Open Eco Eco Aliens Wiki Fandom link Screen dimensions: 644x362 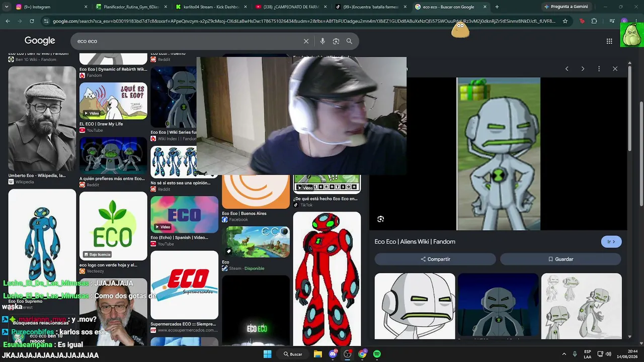coord(415,242)
